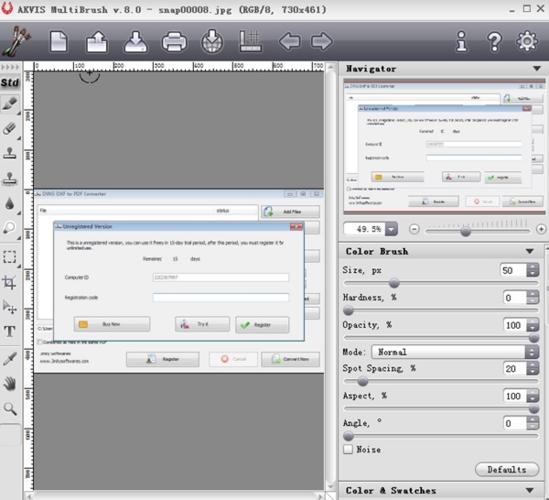This screenshot has width=549, height=500.
Task: Reset brush settings with Defaults button
Action: point(507,470)
